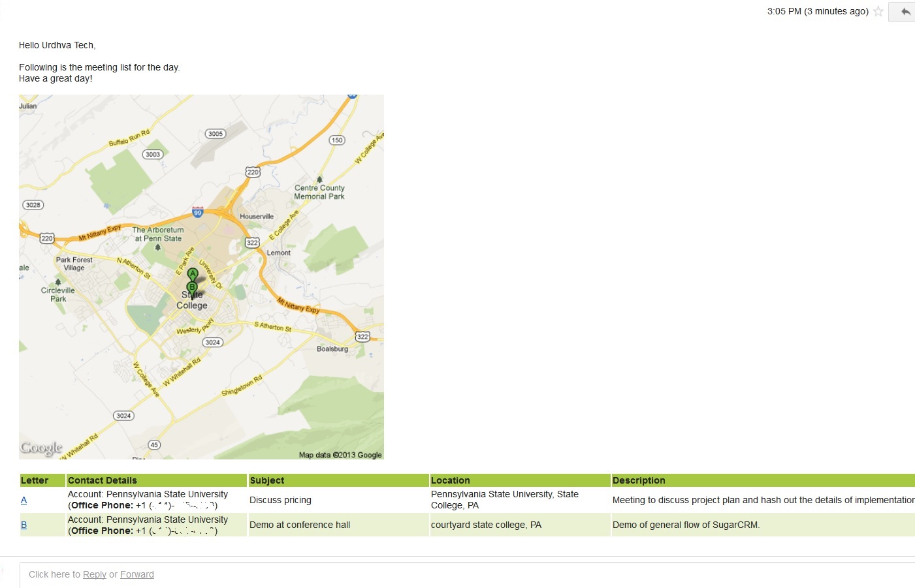Screen dimensions: 915x588
Task: Click Account contact cell in row B
Action: (x=156, y=525)
